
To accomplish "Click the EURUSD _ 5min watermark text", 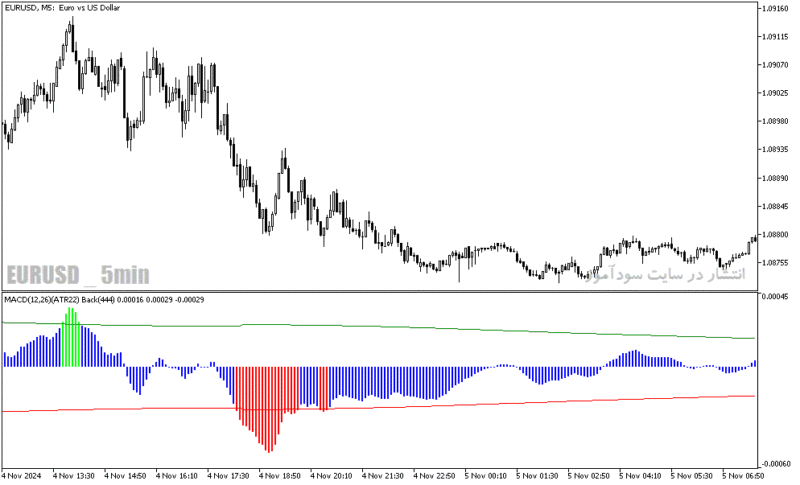I will pos(78,275).
